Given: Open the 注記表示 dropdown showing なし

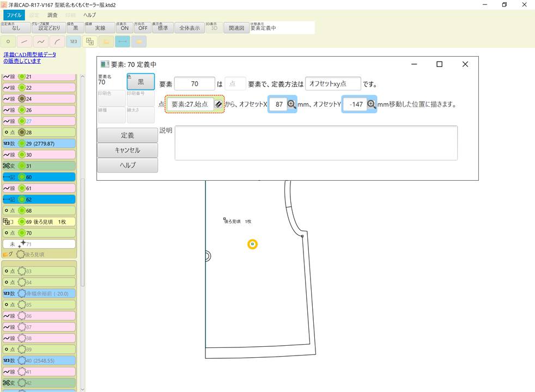Looking at the screenshot, I should 15,27.
